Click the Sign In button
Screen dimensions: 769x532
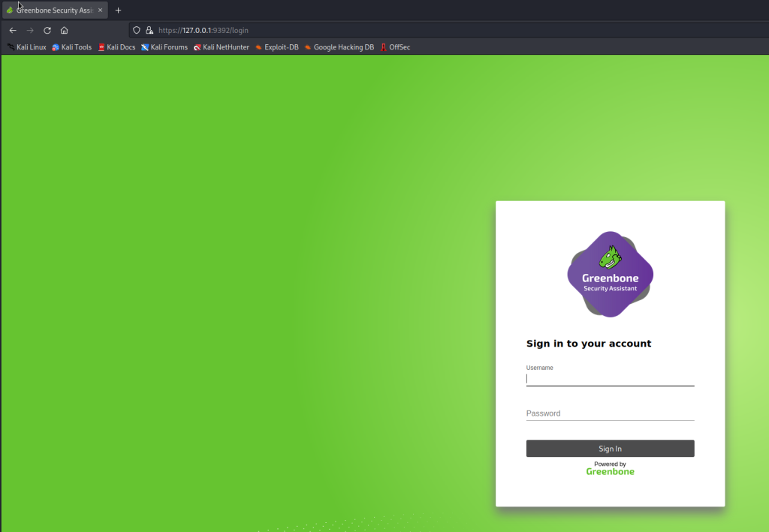tap(610, 449)
